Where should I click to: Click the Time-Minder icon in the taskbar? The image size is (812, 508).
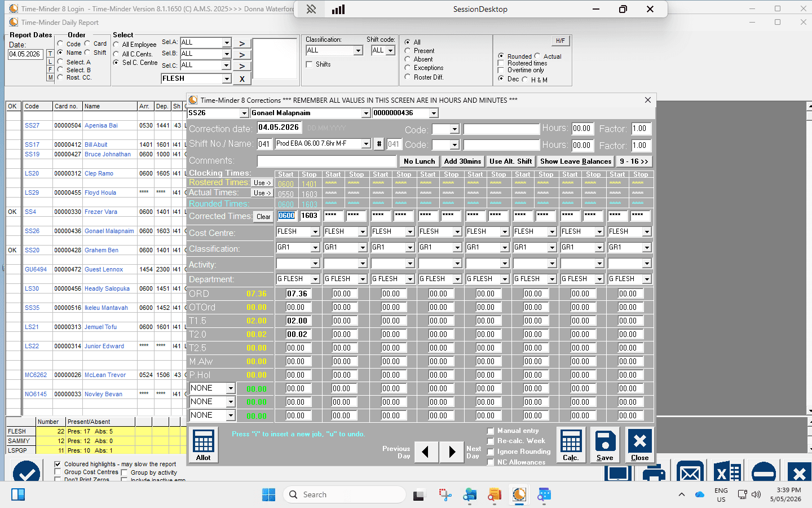(519, 494)
